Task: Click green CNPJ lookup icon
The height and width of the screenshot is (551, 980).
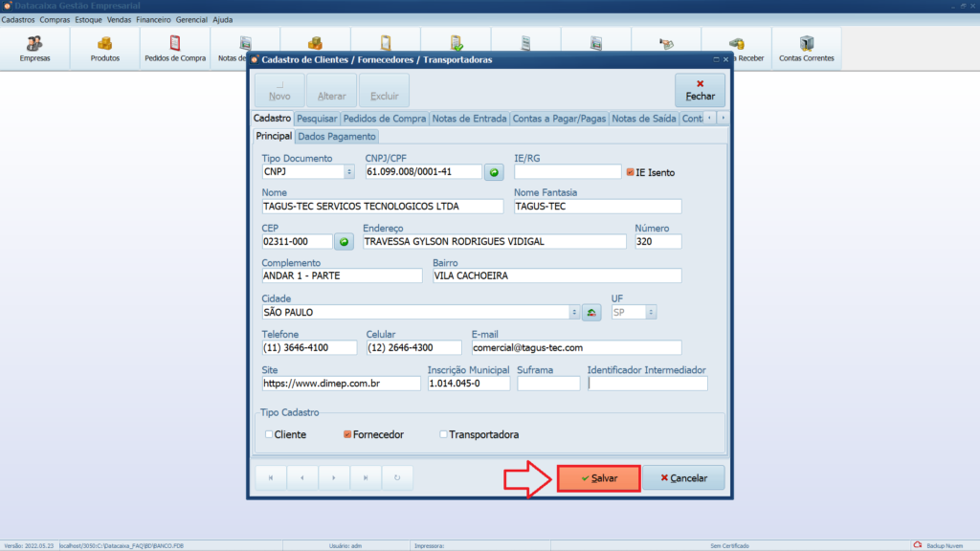Action: pyautogui.click(x=494, y=172)
